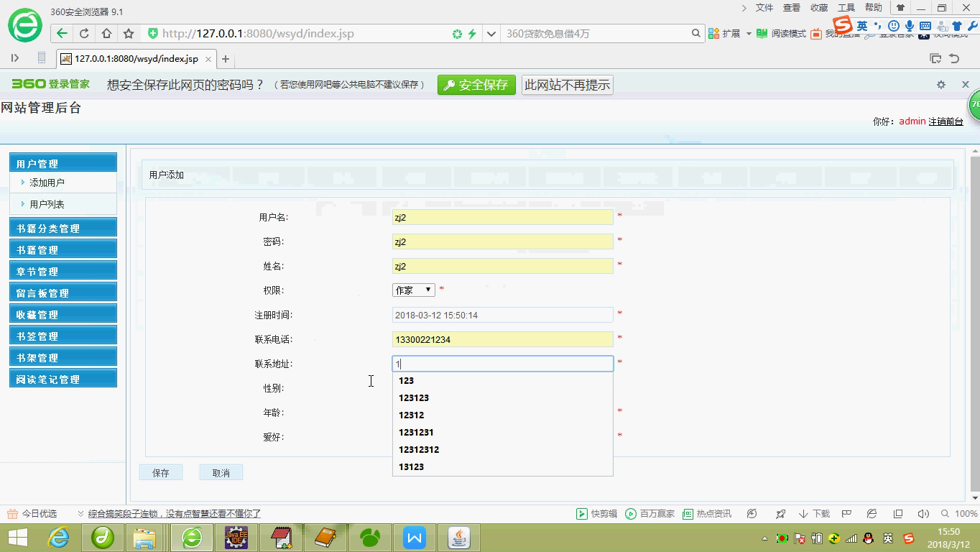Image resolution: width=980 pixels, height=552 pixels.
Task: Click the 保存 save button
Action: [161, 472]
